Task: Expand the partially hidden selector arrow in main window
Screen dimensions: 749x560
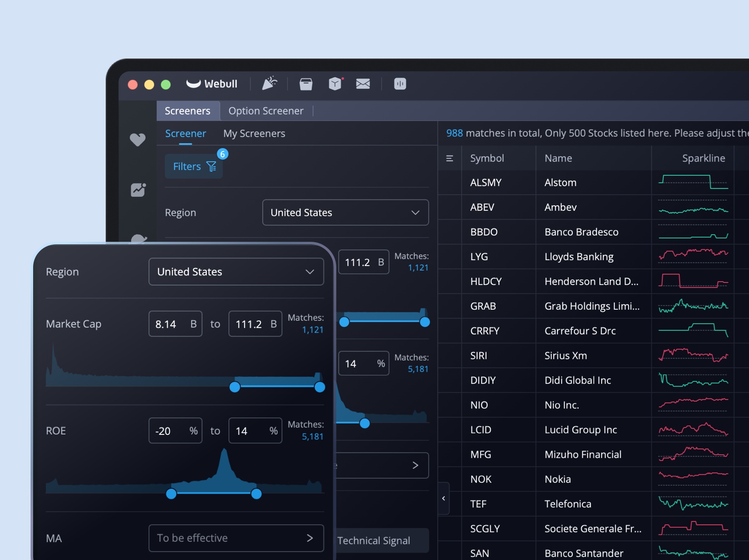Action: [415, 465]
